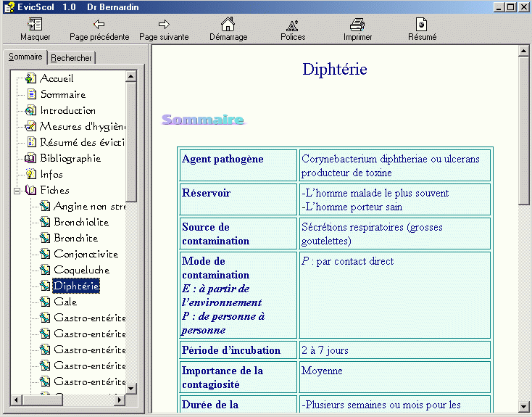Click the Infos question mark icon
The image size is (532, 417).
(x=31, y=174)
